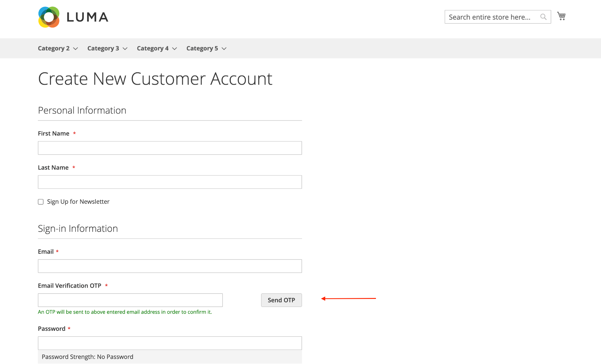Click the Password field label
Screen dimensions: 601x364
coord(52,329)
